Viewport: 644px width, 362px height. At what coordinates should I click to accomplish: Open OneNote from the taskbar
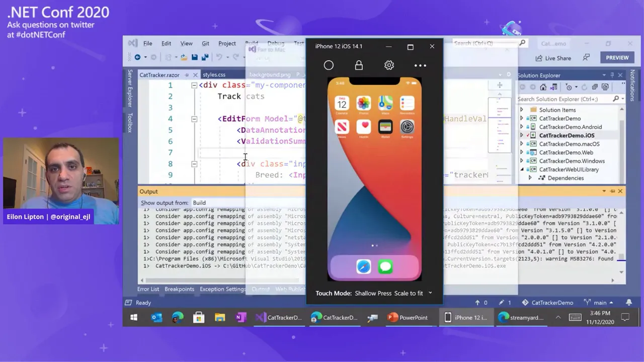pyautogui.click(x=240, y=318)
